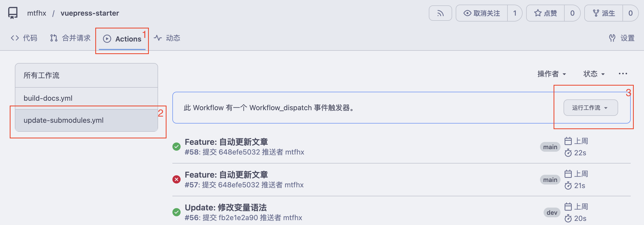Toggle 取消关注 watch button
The height and width of the screenshot is (225, 644).
point(482,13)
